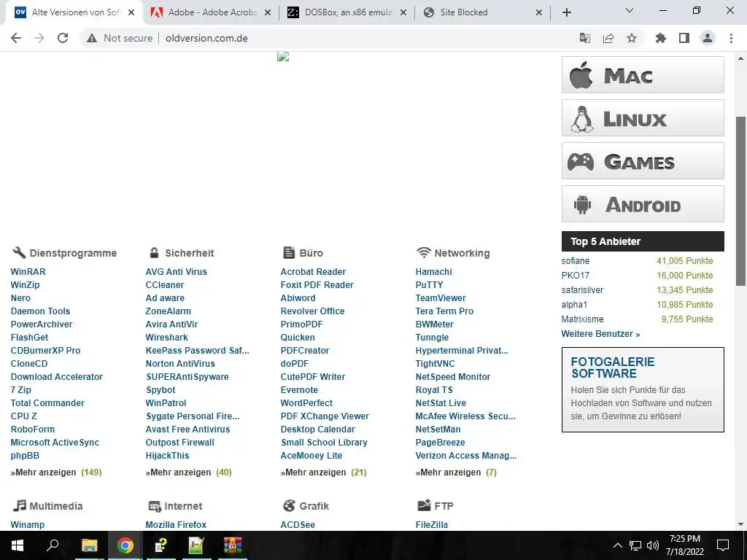This screenshot has height=560, width=747.
Task: Open the Daemon Tools link
Action: click(x=41, y=311)
